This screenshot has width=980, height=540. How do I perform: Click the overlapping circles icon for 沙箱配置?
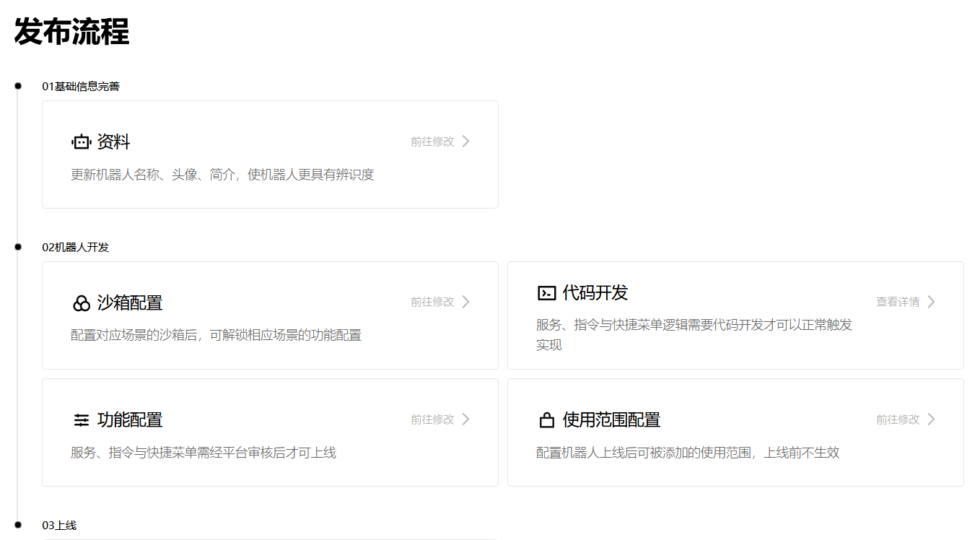[81, 303]
